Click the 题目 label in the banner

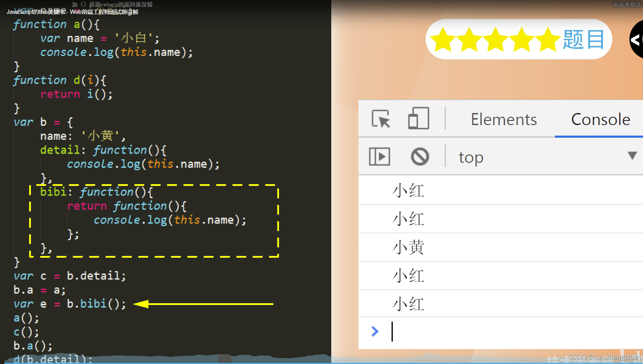point(583,39)
